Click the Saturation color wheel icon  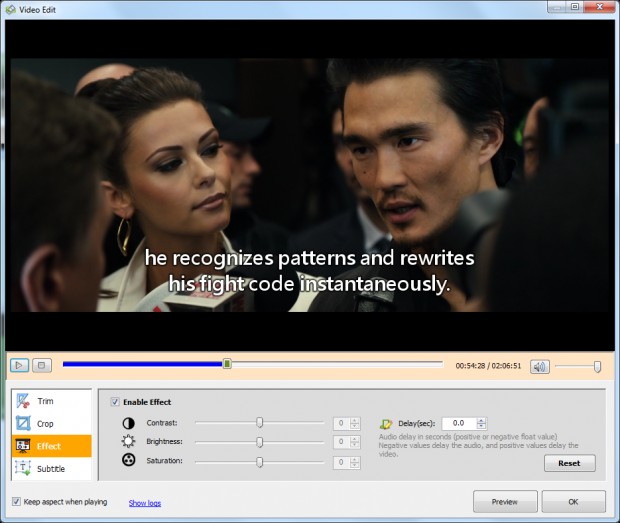pyautogui.click(x=129, y=460)
